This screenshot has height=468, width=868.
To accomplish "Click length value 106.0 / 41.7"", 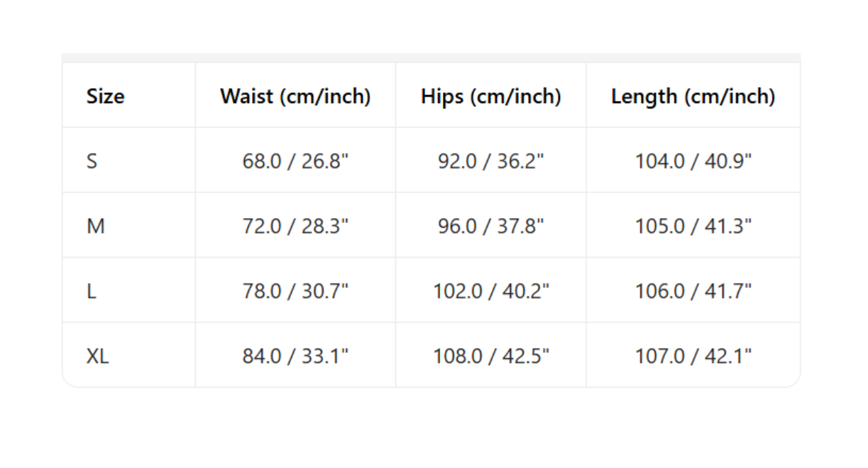I will (693, 291).
